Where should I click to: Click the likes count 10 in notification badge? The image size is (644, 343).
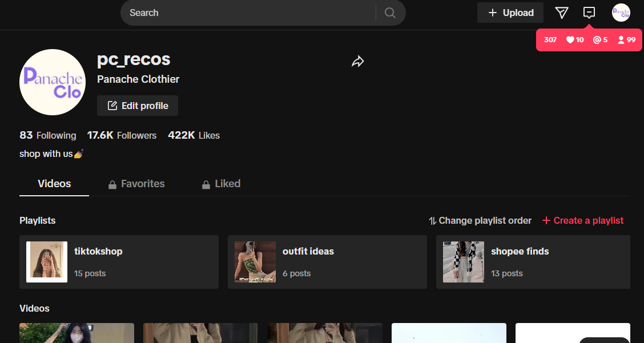point(575,40)
